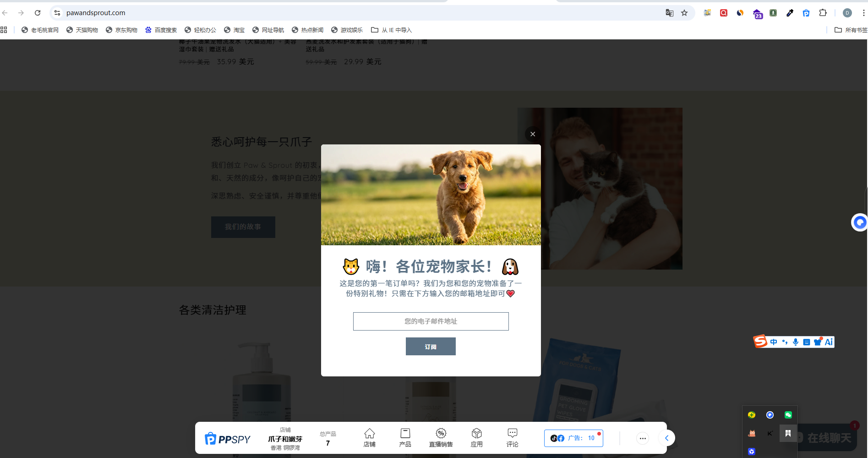
Task: Close the pet owner newsletter popup
Action: coord(532,134)
